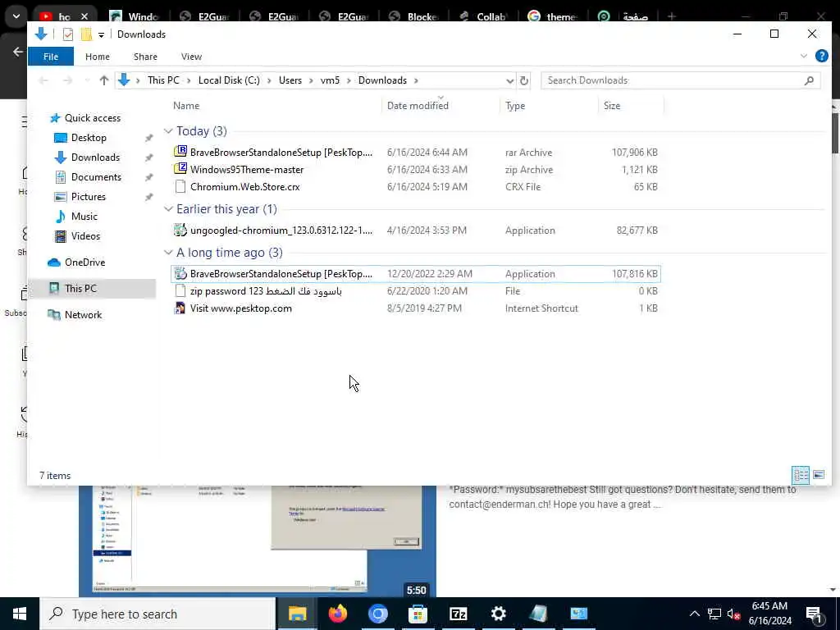Refresh the Downloads folder

pos(524,81)
